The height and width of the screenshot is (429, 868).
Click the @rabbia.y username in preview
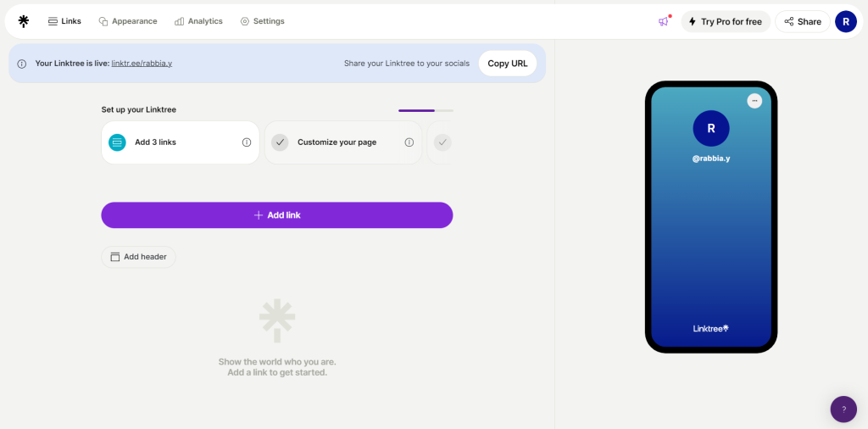pos(711,159)
